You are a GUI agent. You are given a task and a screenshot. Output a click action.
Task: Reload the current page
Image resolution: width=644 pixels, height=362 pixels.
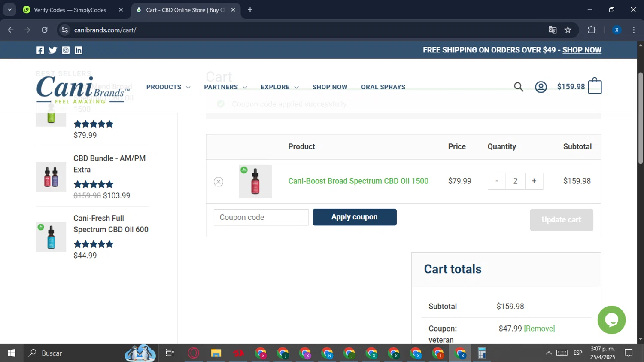[x=45, y=30]
